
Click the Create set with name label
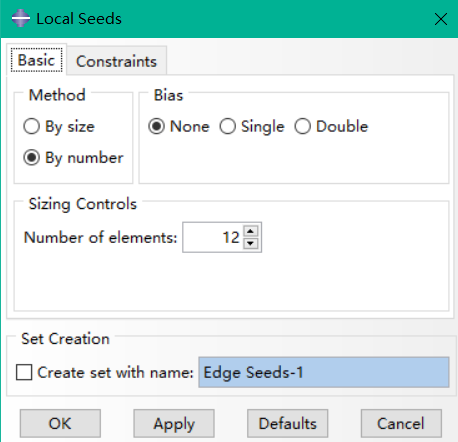point(115,372)
